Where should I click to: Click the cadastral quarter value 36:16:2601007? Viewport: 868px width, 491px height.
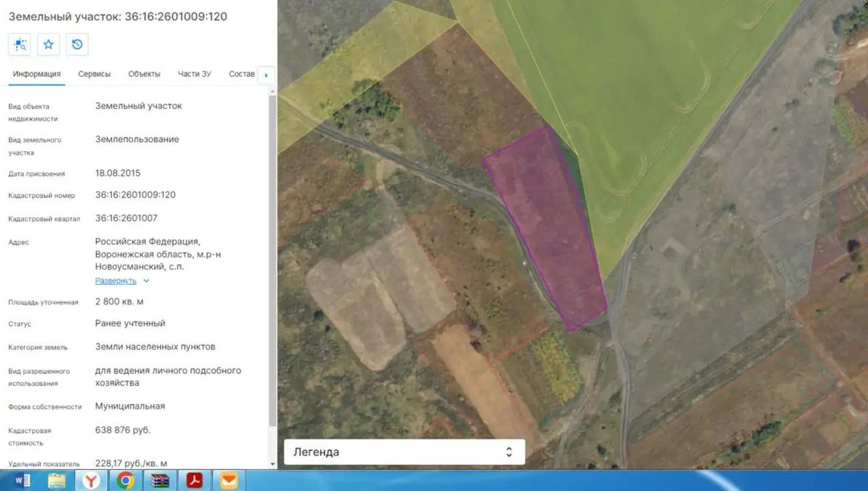point(127,218)
